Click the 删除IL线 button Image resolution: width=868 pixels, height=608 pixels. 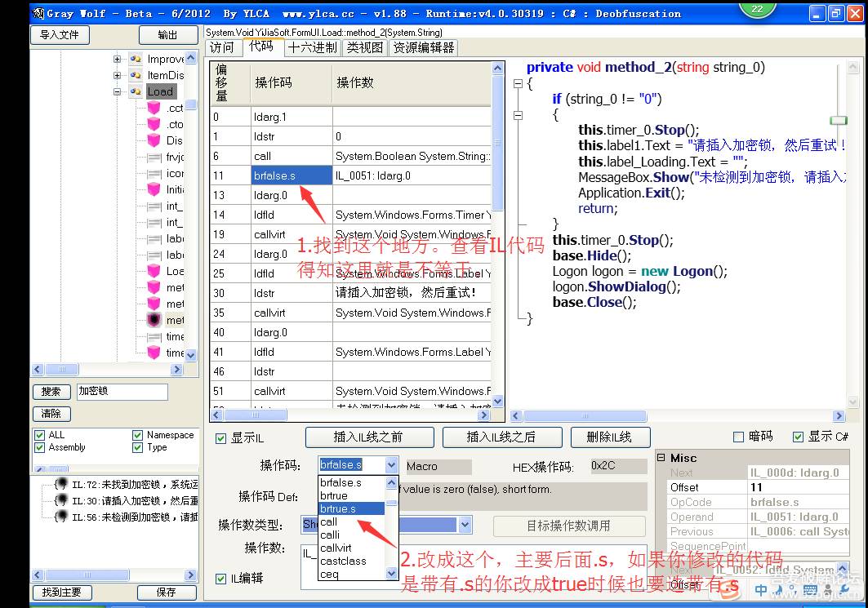pyautogui.click(x=609, y=437)
